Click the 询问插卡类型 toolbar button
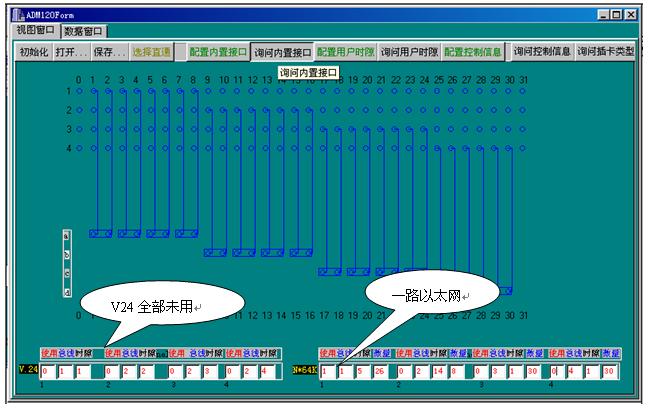The width and height of the screenshot is (648, 409). pos(605,52)
